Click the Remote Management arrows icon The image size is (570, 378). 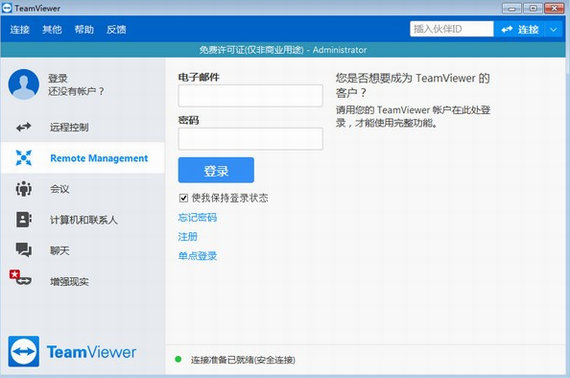click(24, 158)
